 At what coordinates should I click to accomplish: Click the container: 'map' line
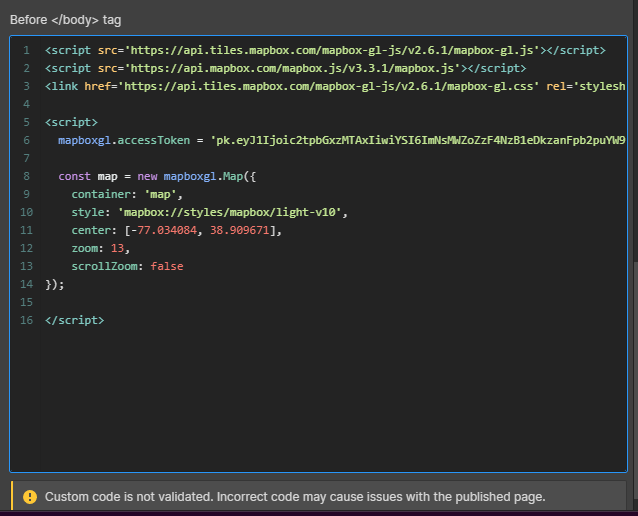click(127, 194)
